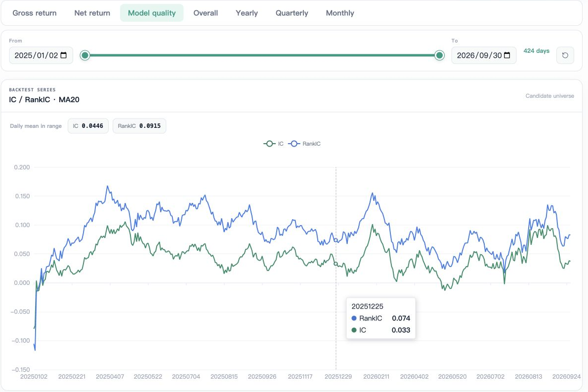The width and height of the screenshot is (588, 392).
Task: Open the Overall tab
Action: pyautogui.click(x=206, y=13)
